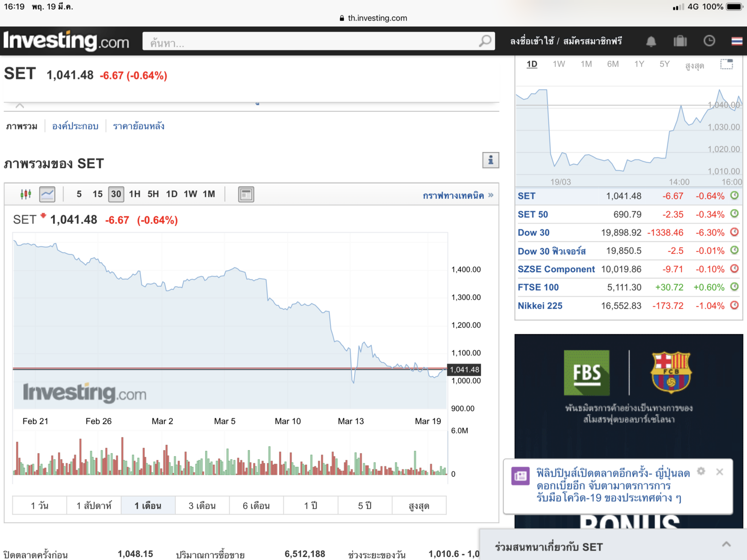Viewport: 747px width, 560px height.
Task: Open the chart table view icon
Action: point(246,194)
